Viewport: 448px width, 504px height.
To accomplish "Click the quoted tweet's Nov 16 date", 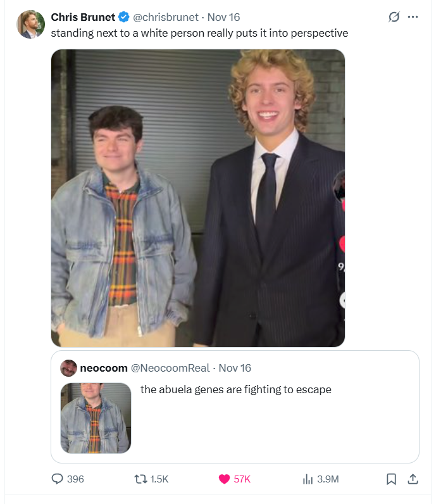I will 235,368.
